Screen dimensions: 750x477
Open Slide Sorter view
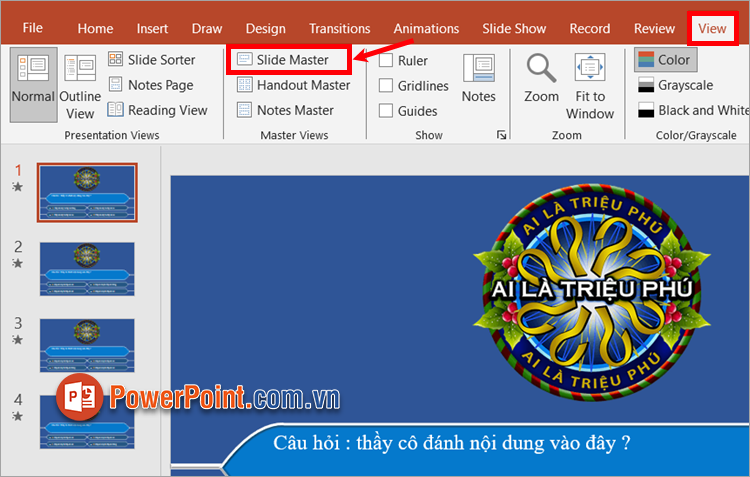point(152,60)
